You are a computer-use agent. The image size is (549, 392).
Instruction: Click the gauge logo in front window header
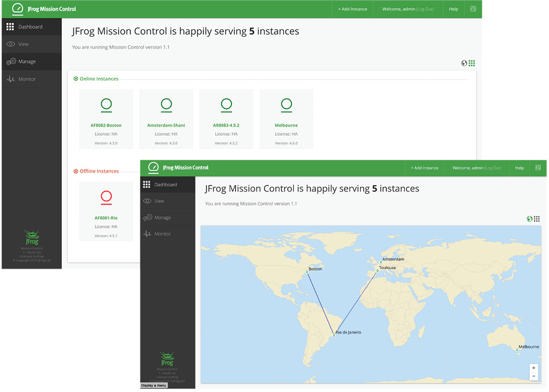click(153, 167)
